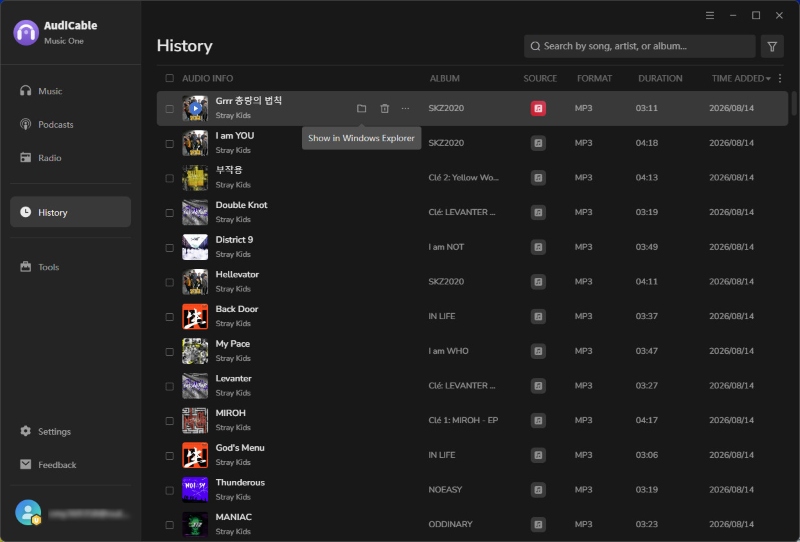Click the District 9 cover art
800x542 pixels.
coord(195,247)
